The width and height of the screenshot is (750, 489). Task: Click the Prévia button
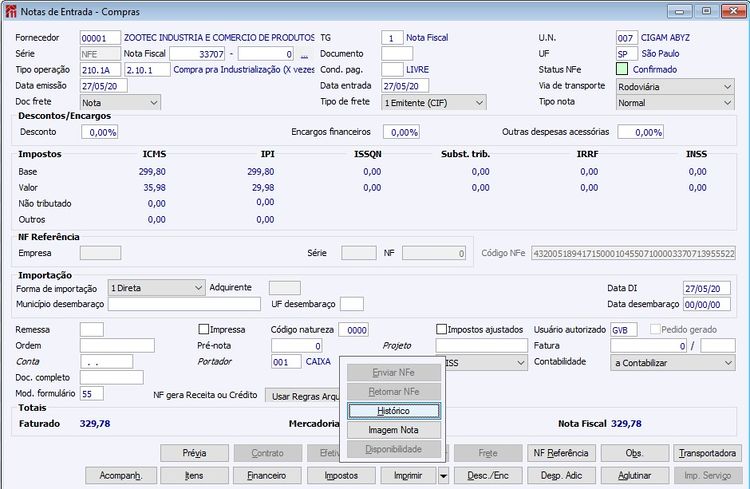click(194, 453)
